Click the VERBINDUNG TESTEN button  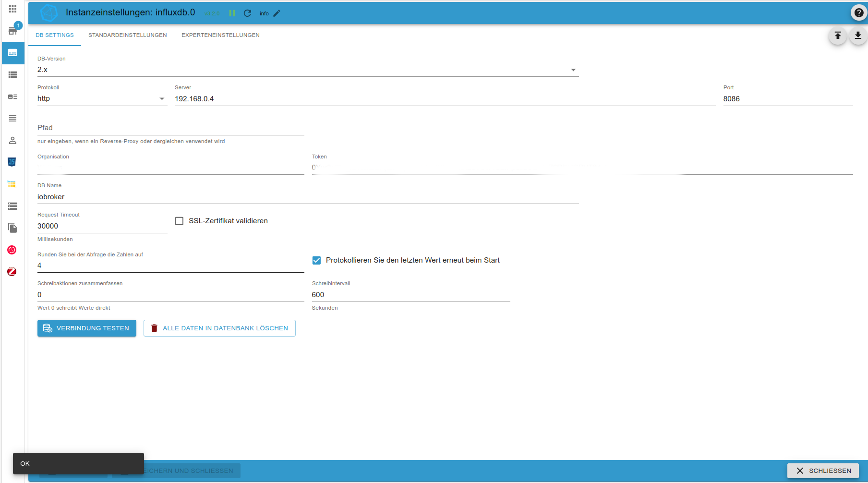tap(87, 328)
